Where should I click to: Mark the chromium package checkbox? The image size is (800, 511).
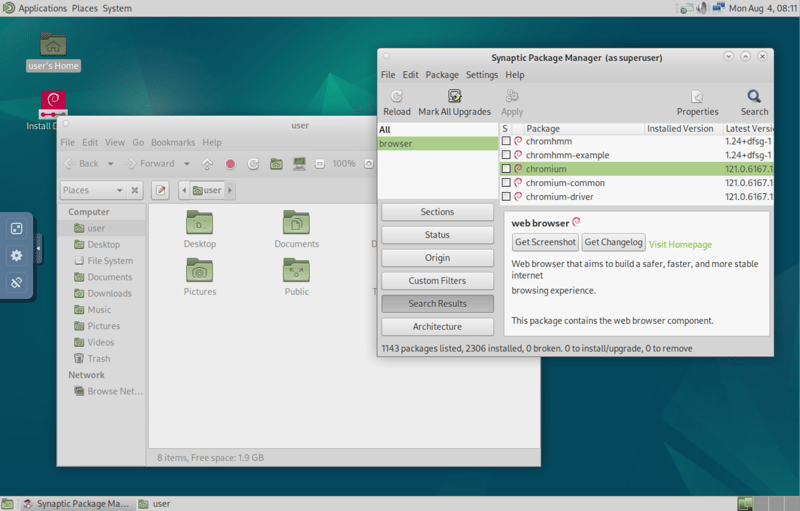pos(506,169)
